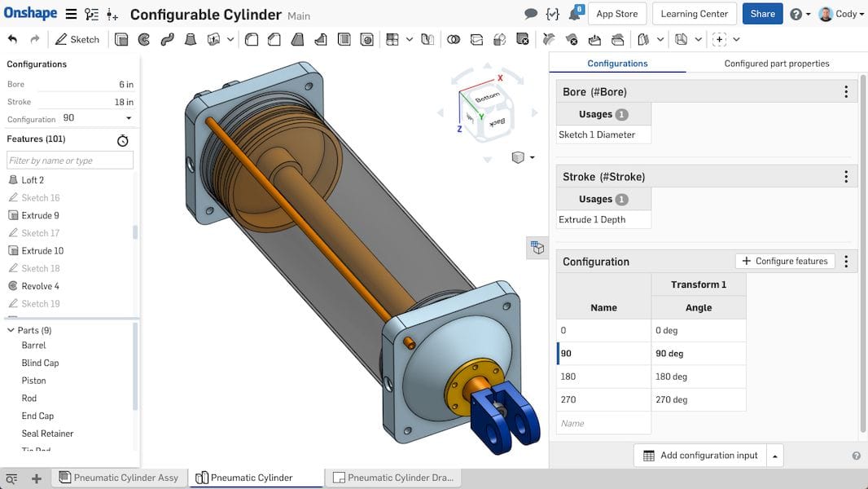Open the comments speech bubble icon

[531, 14]
